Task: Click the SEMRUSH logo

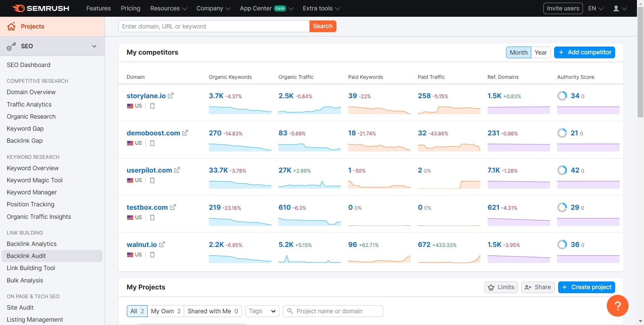Action: click(x=40, y=8)
